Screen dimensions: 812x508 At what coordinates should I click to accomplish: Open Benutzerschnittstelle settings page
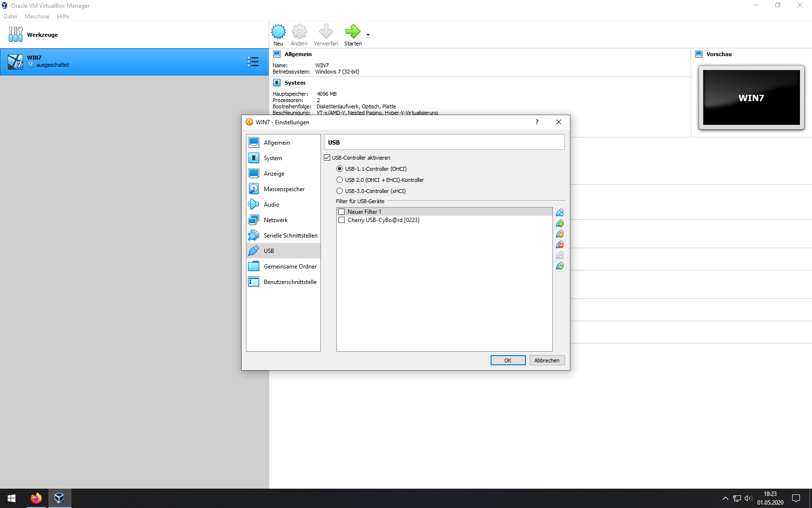pyautogui.click(x=283, y=282)
